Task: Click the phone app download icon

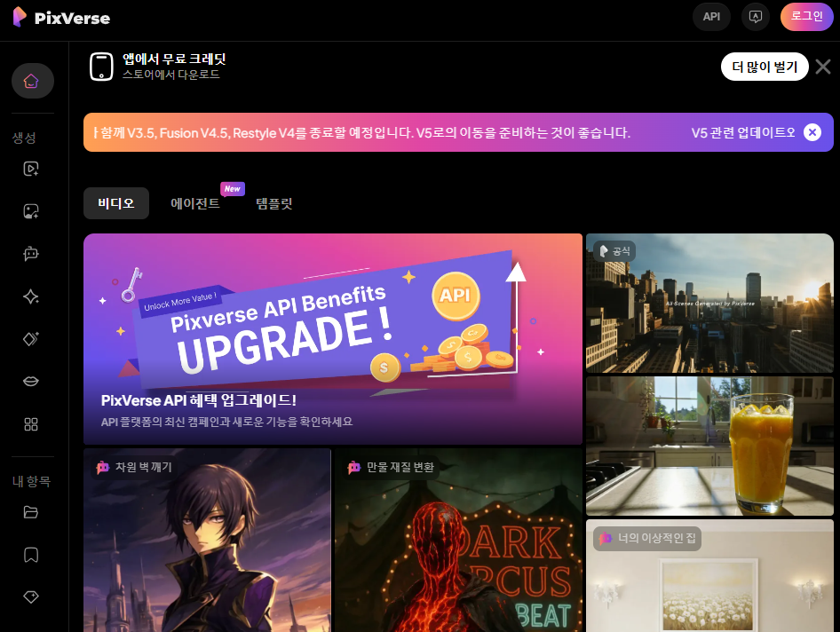Action: [x=101, y=67]
